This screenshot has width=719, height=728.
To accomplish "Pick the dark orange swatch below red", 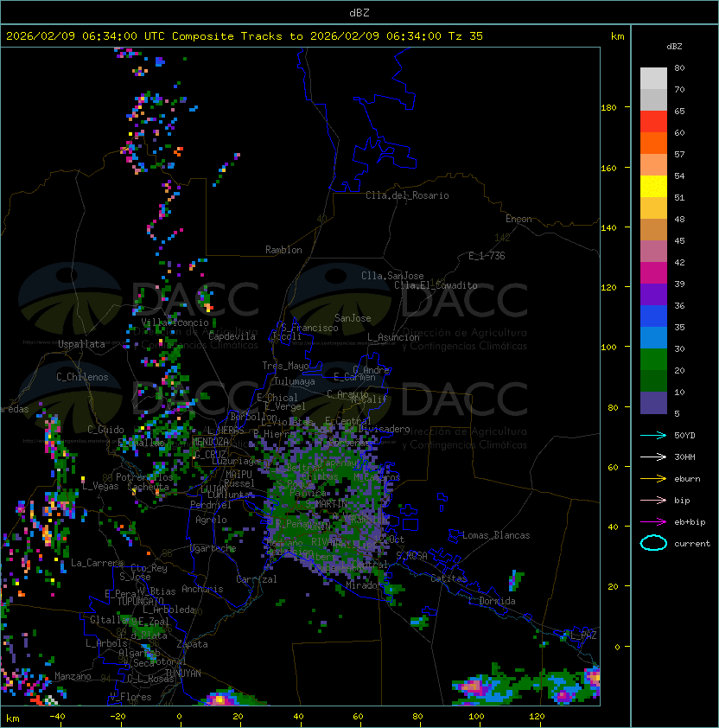I will tap(653, 143).
